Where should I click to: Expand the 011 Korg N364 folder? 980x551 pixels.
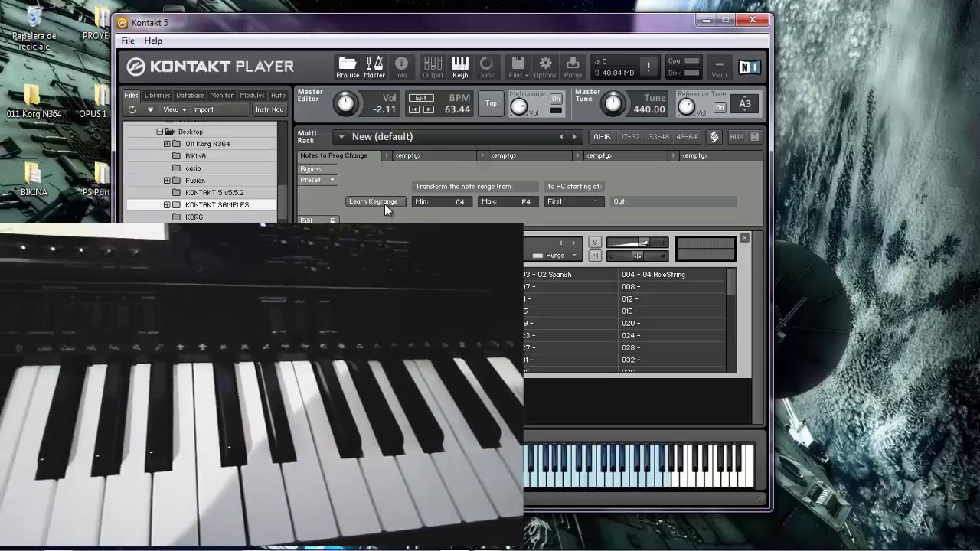coord(167,144)
